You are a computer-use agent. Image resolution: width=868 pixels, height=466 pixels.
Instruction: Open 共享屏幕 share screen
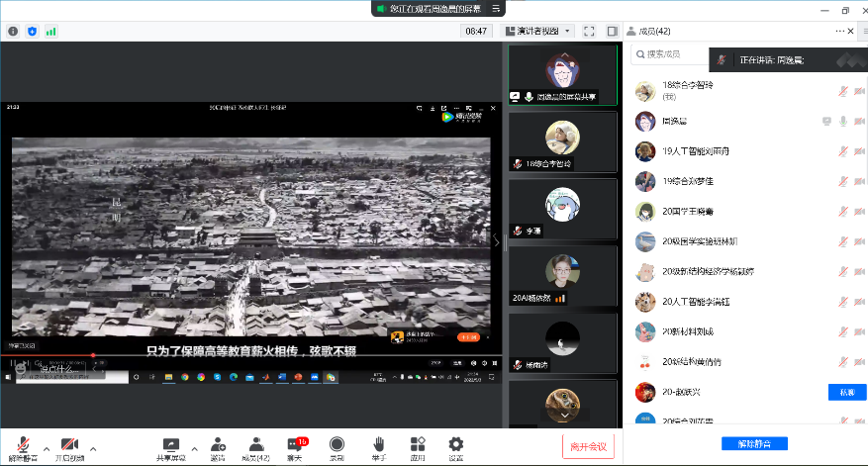coord(171,449)
